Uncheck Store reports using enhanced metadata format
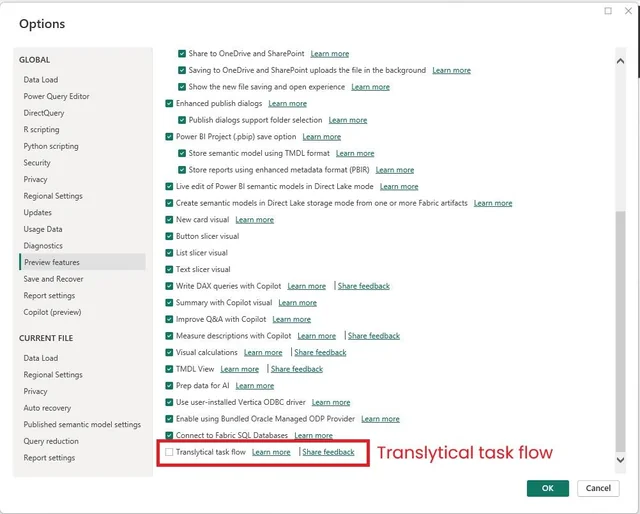 (x=182, y=170)
